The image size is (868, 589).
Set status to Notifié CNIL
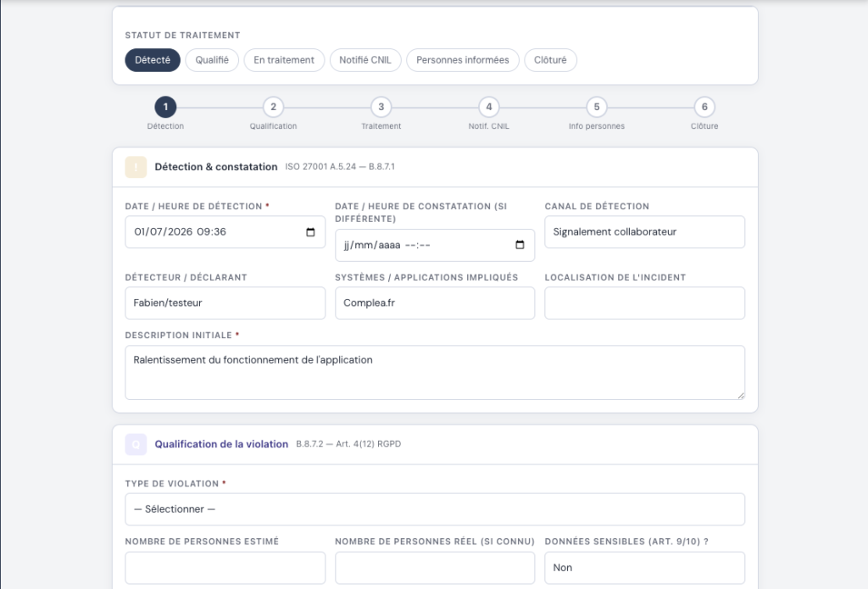point(365,60)
